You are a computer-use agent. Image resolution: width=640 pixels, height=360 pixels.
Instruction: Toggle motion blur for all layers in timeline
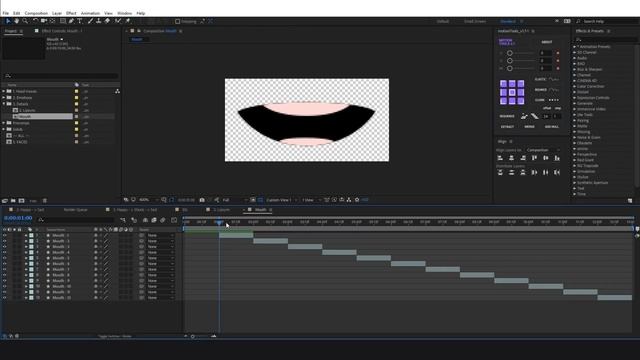[x=163, y=220]
